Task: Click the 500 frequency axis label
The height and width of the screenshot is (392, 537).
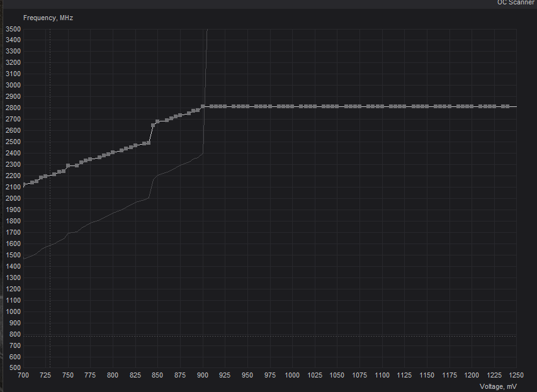Action: [x=15, y=368]
